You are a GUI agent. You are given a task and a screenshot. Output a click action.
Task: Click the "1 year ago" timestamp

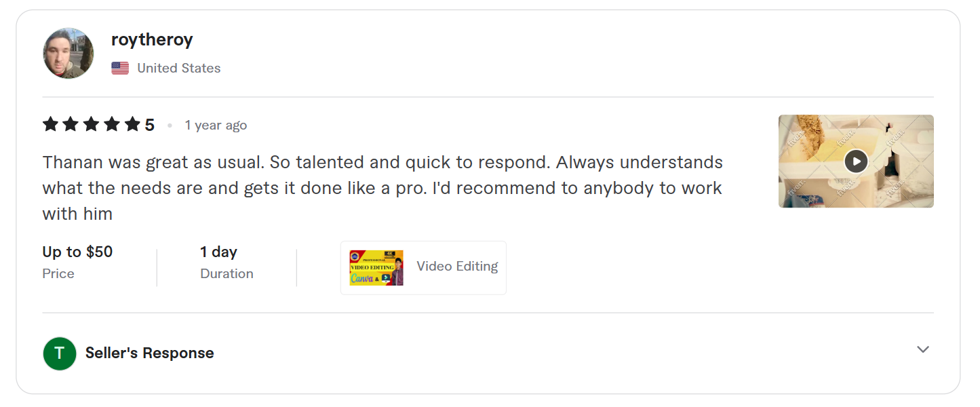216,125
